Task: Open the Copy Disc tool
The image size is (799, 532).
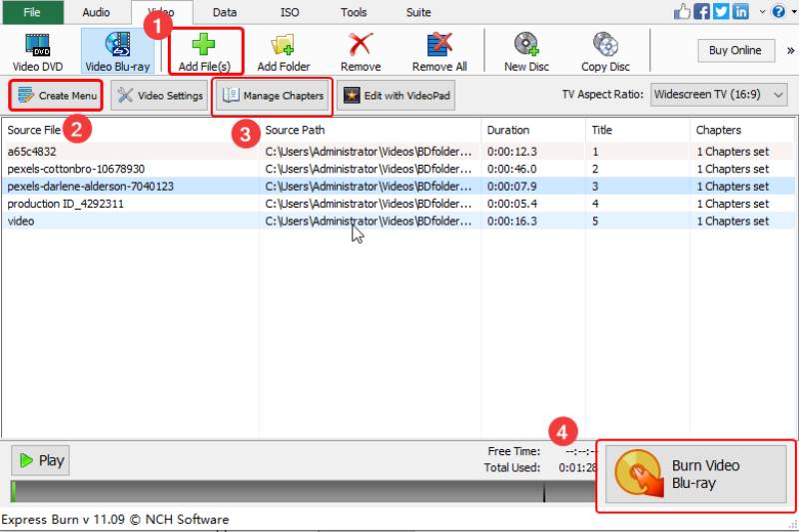Action: (x=605, y=52)
